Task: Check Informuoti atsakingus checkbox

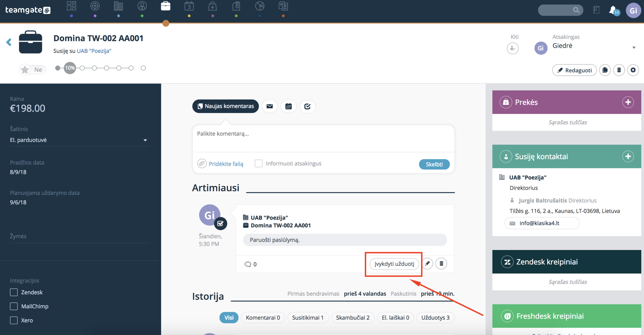Action: coord(258,163)
